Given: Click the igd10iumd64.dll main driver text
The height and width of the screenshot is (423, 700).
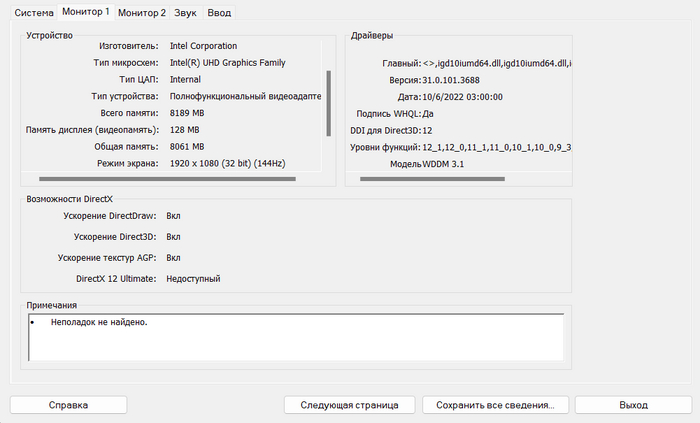Looking at the screenshot, I should coord(497,63).
